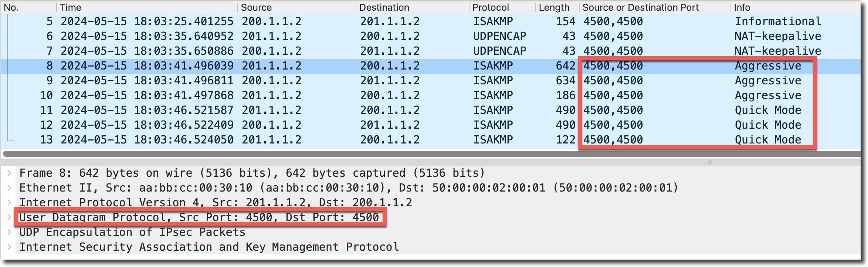The width and height of the screenshot is (868, 267).
Task: Expand Internet Security Association and Key Management
Action: [x=10, y=247]
